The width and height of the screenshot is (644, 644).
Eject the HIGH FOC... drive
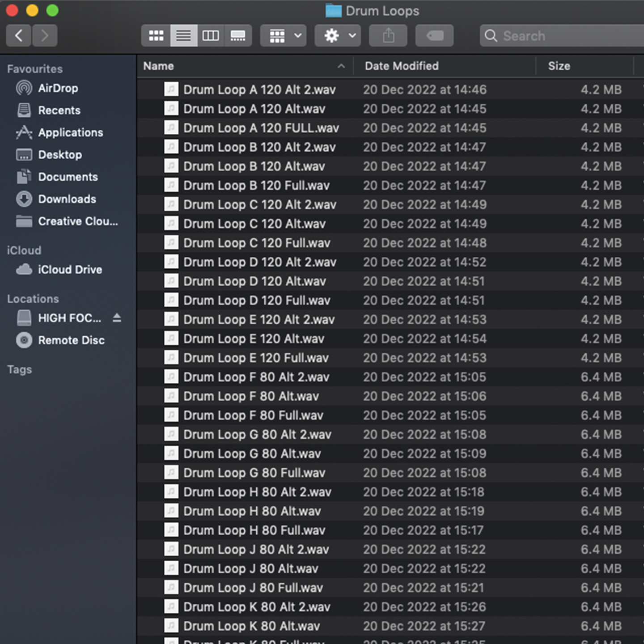pyautogui.click(x=117, y=318)
